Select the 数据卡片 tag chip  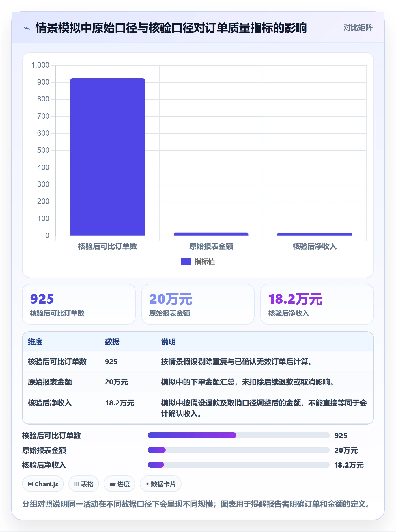point(161,484)
